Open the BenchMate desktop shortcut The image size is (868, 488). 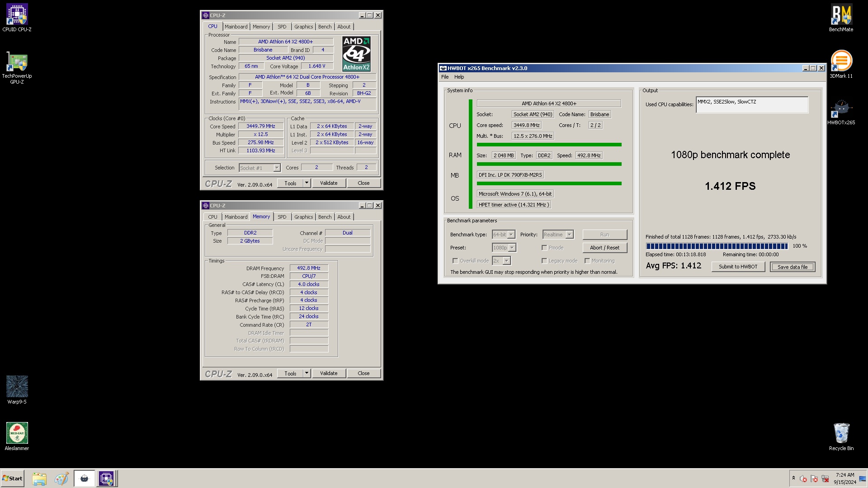coord(841,18)
